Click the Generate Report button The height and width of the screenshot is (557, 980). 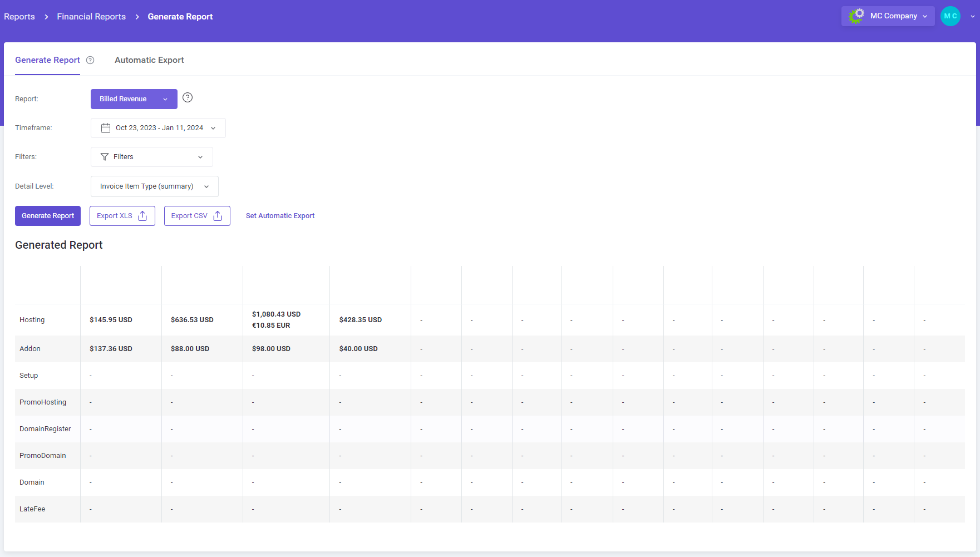47,215
